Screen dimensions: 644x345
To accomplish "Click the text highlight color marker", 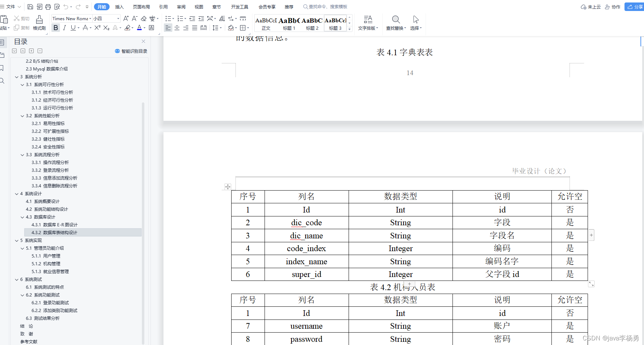I will tap(127, 28).
